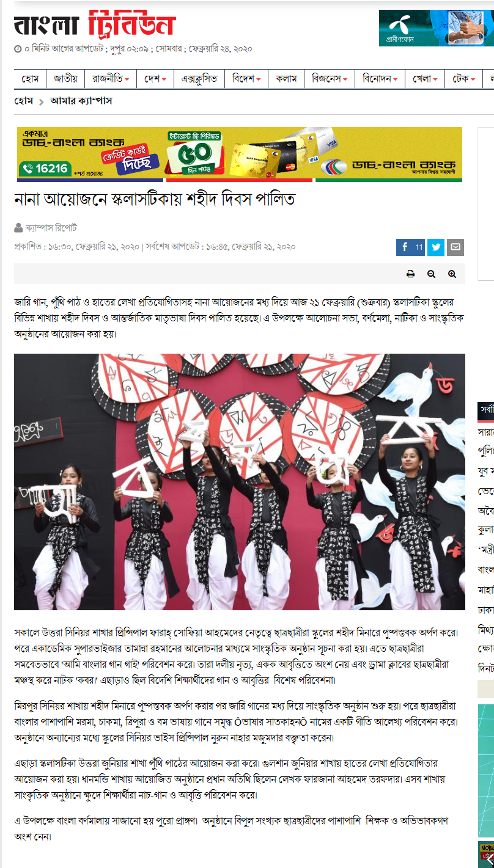Share article on Twitter

point(436,247)
